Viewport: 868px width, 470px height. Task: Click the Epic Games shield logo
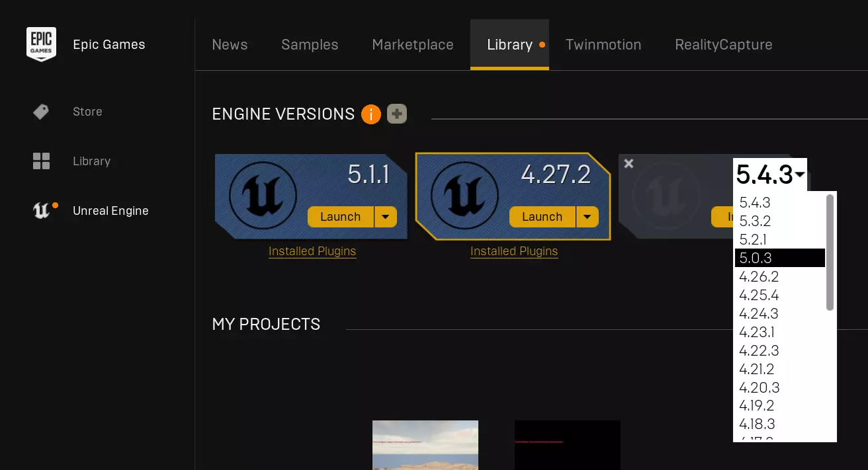pos(41,44)
